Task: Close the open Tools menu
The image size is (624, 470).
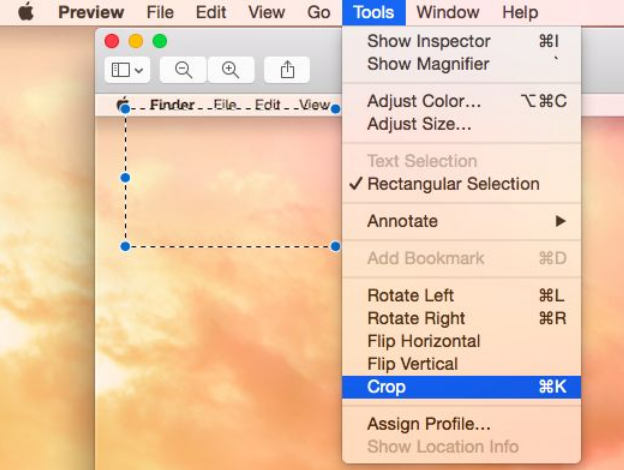Action: pyautogui.click(x=374, y=12)
